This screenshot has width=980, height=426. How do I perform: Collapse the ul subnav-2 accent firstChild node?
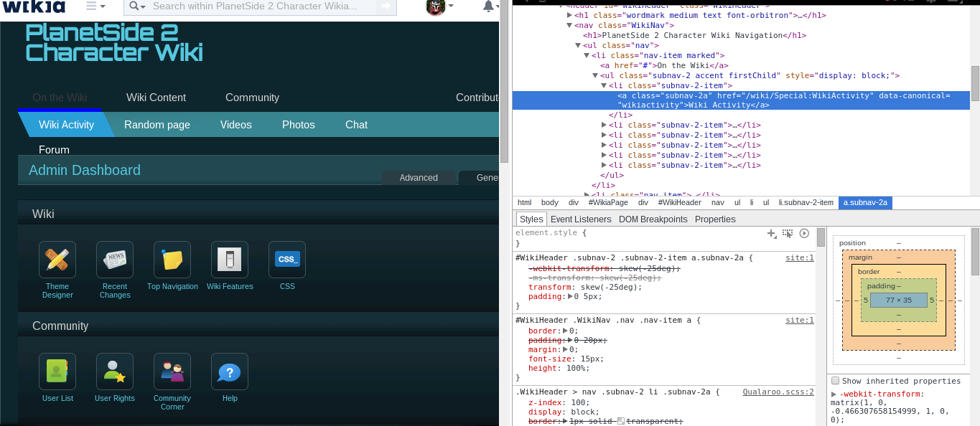click(x=595, y=75)
